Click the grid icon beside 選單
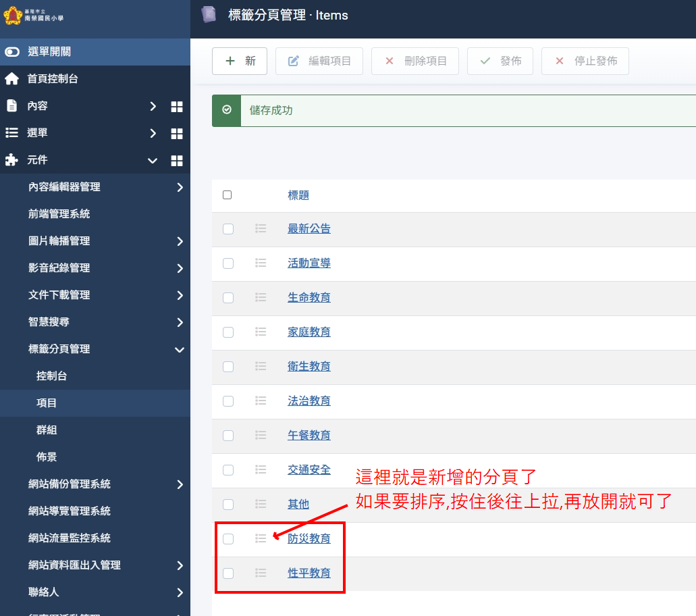The height and width of the screenshot is (616, 696). (x=177, y=134)
